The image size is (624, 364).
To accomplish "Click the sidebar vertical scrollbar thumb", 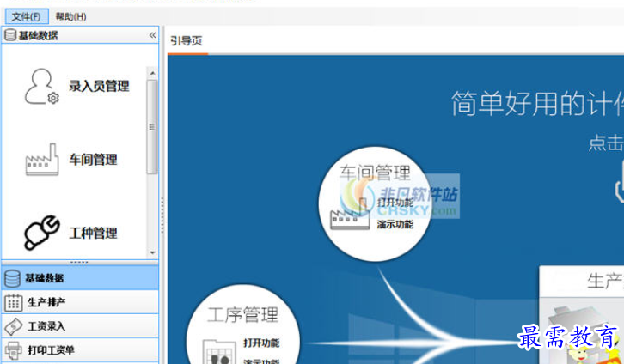I will [152, 127].
